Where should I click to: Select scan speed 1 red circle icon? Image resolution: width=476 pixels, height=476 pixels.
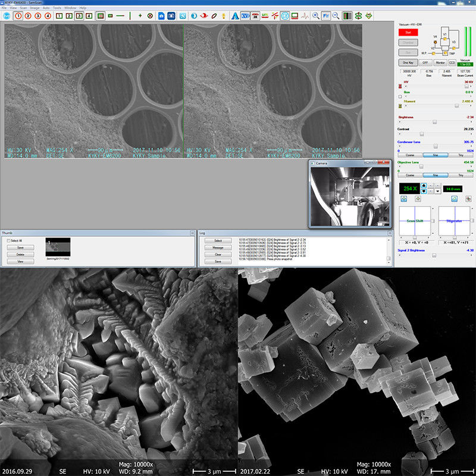18,16
